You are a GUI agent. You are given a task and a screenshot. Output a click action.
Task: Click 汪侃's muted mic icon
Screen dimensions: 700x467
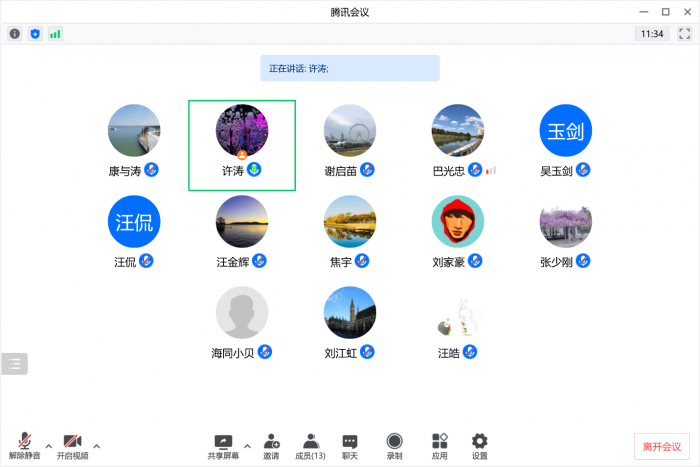(146, 261)
